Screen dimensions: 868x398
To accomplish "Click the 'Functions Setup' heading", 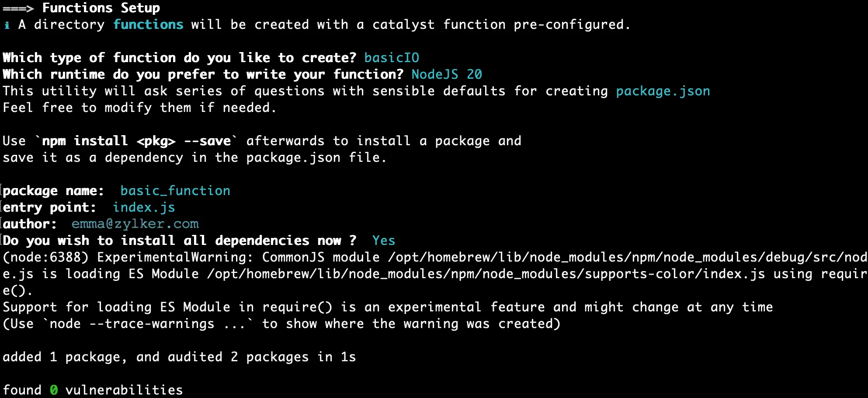I will 101,8.
